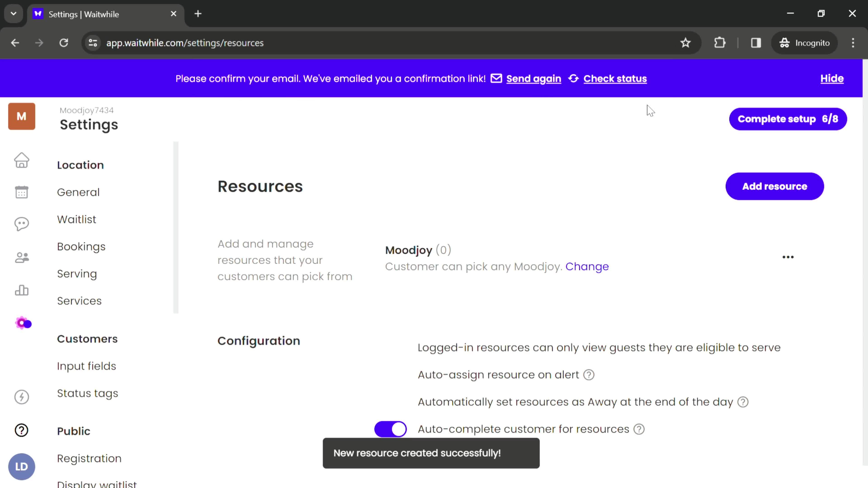Open the chat messages icon in sidebar
This screenshot has height=488, width=868.
tap(21, 224)
